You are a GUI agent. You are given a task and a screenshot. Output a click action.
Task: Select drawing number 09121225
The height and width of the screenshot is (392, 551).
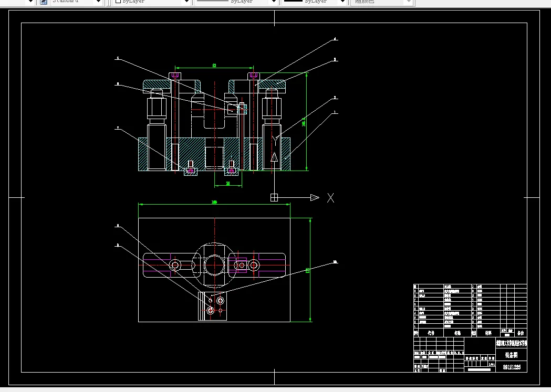click(512, 367)
